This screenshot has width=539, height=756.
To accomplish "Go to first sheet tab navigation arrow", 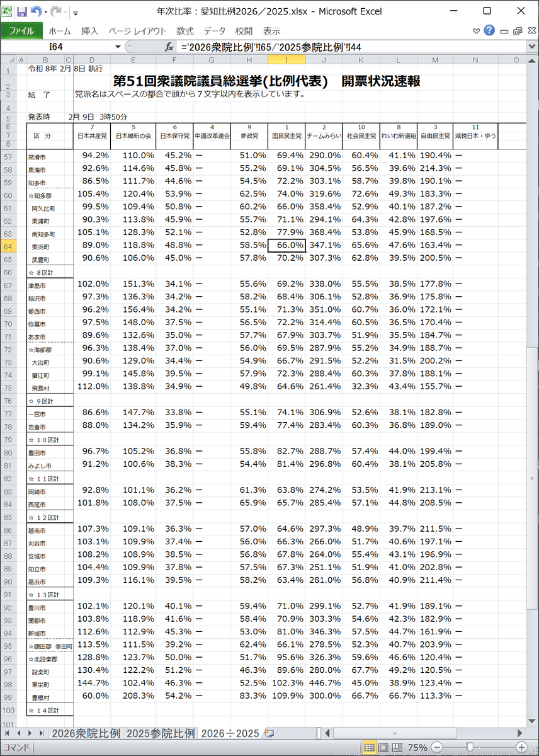I will [x=8, y=733].
